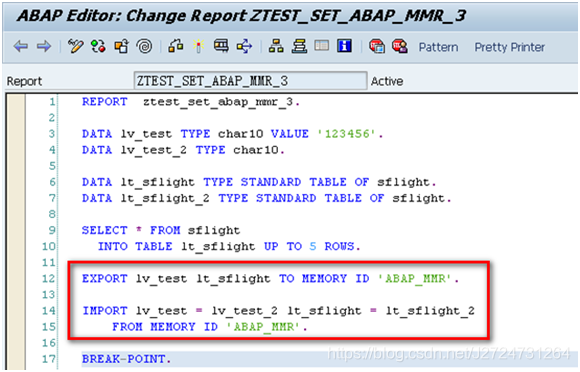The height and width of the screenshot is (372, 580).
Task: Toggle Display/Change mode pencil icon
Action: click(x=75, y=47)
